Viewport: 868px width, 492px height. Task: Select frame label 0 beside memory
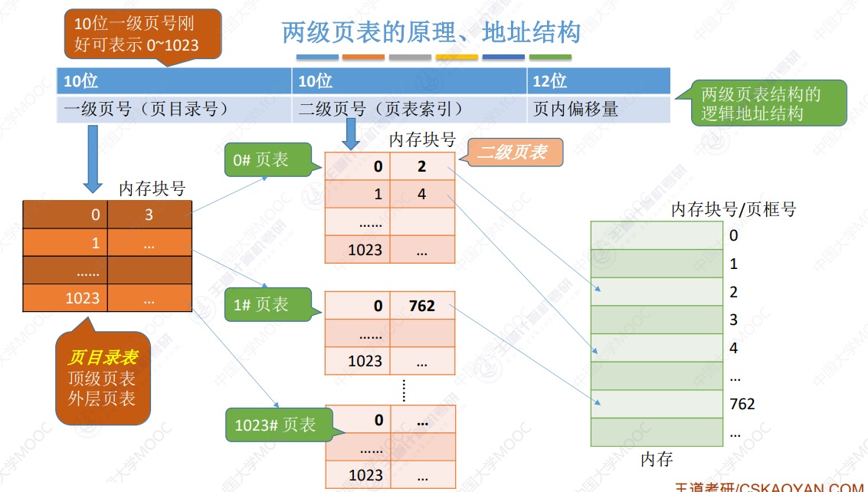[x=733, y=236]
